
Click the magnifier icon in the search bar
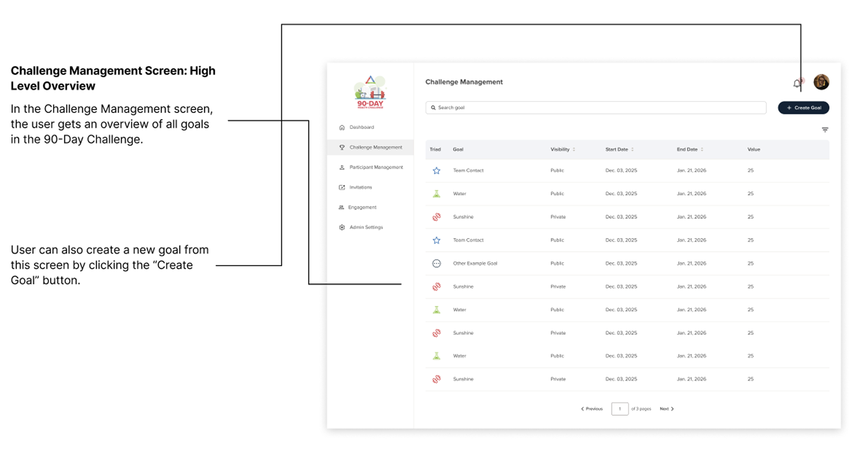[x=433, y=108]
